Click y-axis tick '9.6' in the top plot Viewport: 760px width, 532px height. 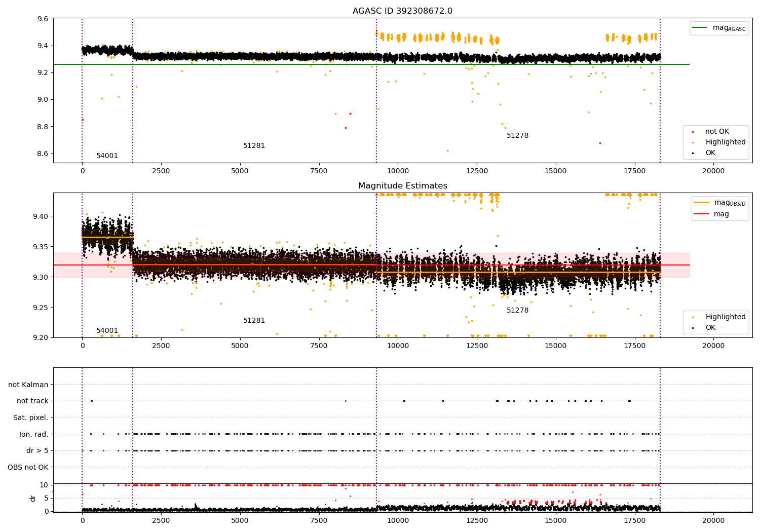point(43,19)
